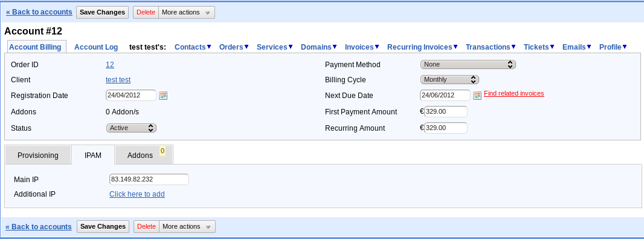Click the 'Account #12' heading
The width and height of the screenshot is (644, 239).
(x=33, y=31)
